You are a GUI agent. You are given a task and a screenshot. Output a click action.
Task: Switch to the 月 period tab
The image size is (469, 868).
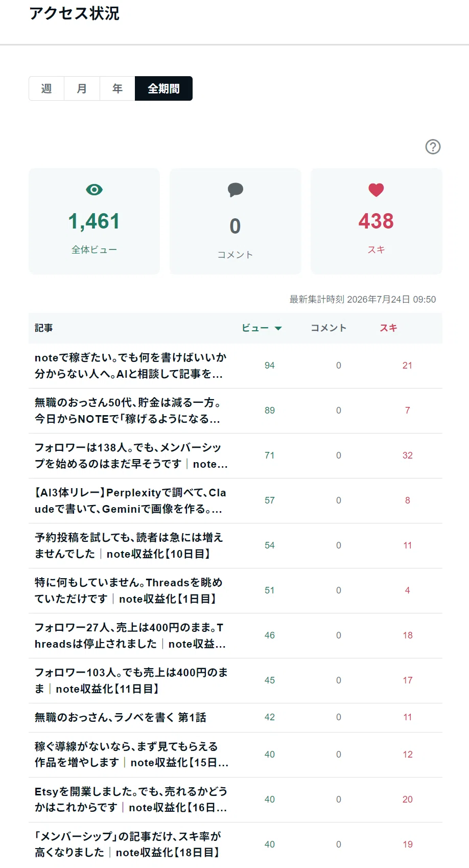click(82, 88)
